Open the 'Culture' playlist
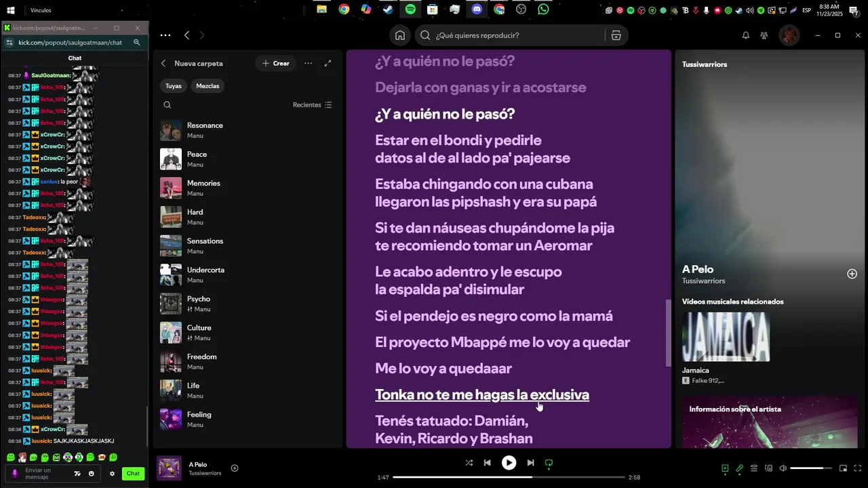868x488 pixels. click(x=248, y=333)
